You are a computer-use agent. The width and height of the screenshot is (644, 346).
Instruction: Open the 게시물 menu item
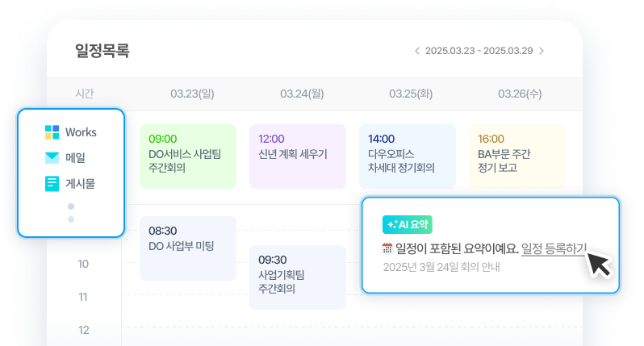pyautogui.click(x=81, y=183)
